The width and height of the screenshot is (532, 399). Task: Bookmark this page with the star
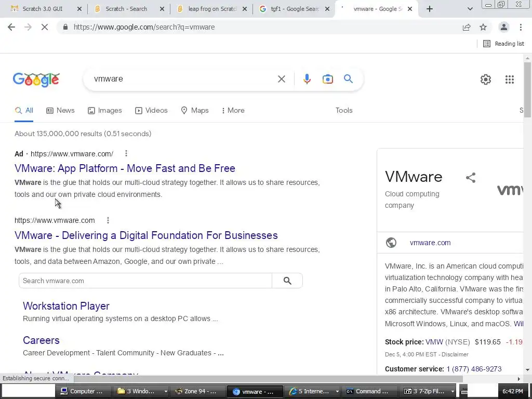483,27
